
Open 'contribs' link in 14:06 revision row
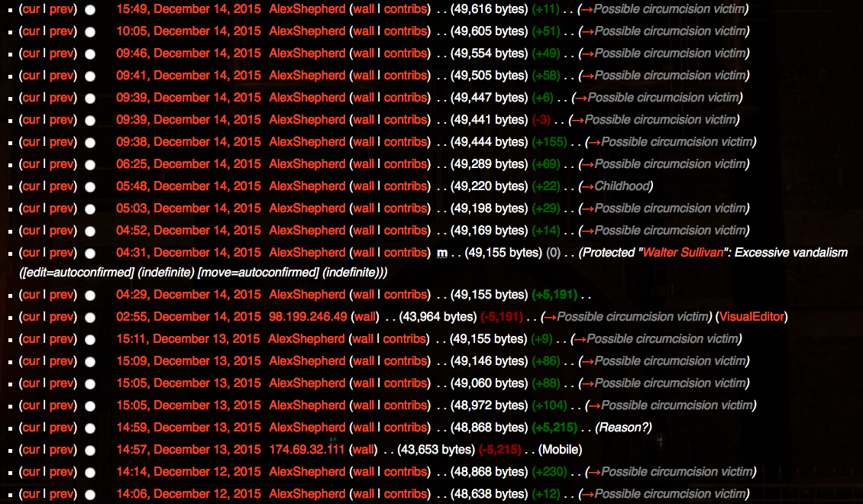tap(406, 494)
